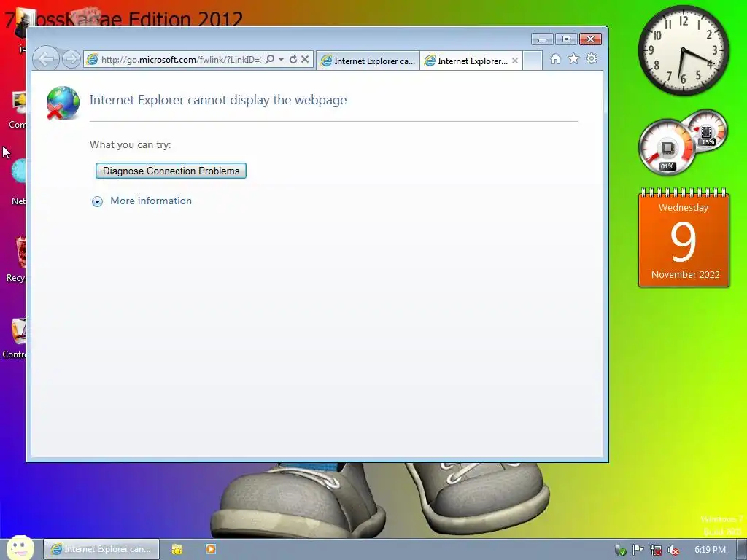Open the Tools gear menu
Image resolution: width=747 pixels, height=560 pixels.
pos(591,59)
